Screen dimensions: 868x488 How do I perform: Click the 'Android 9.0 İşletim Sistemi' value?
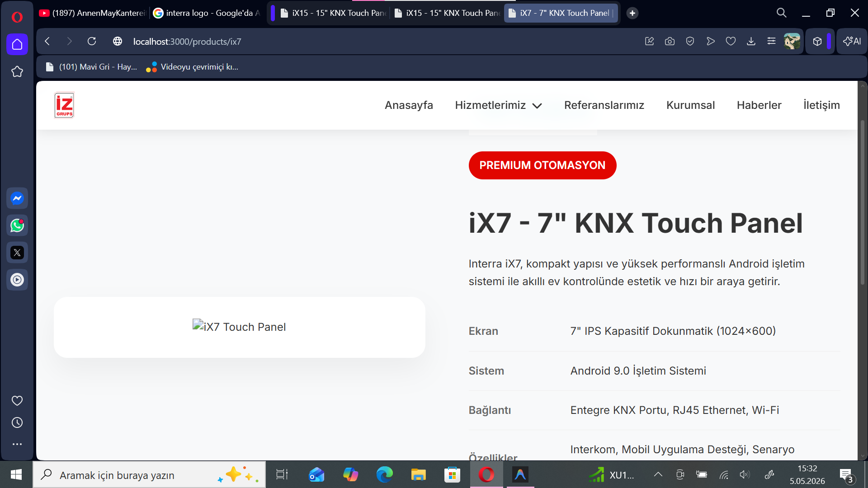(x=638, y=371)
